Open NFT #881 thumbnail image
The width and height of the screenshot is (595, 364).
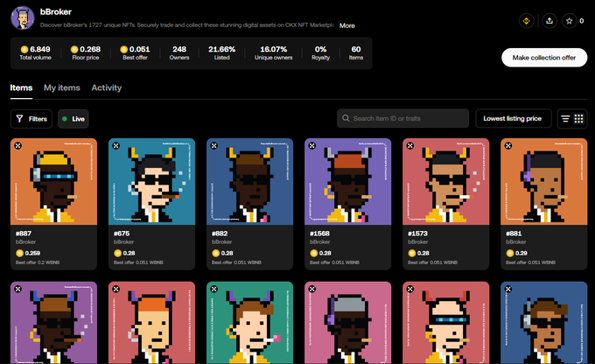point(543,181)
